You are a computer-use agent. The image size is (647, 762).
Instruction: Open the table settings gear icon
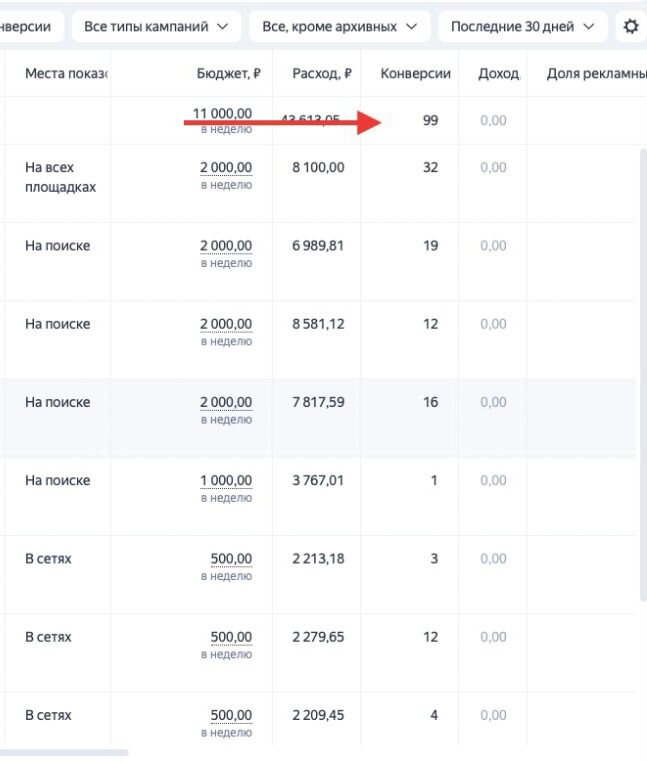coord(631,27)
